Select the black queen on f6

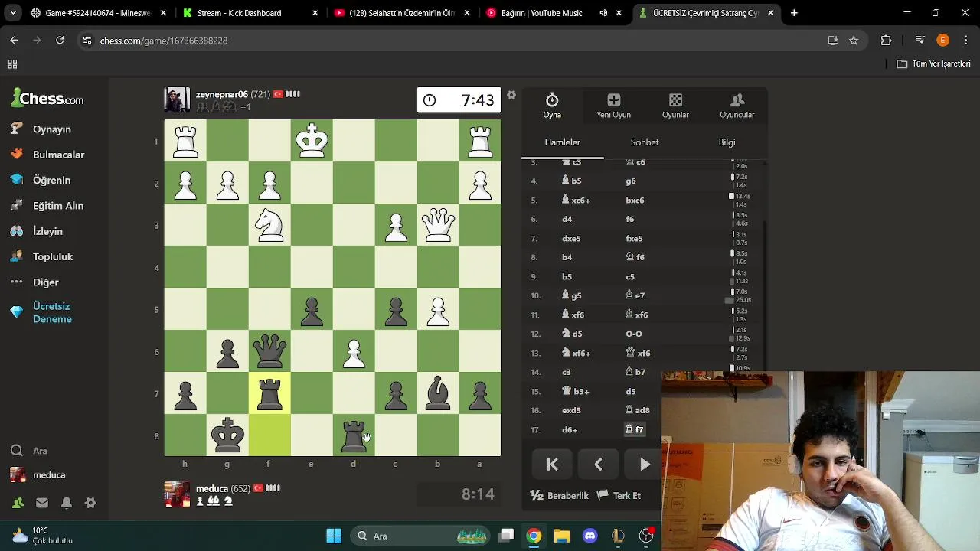(x=269, y=351)
